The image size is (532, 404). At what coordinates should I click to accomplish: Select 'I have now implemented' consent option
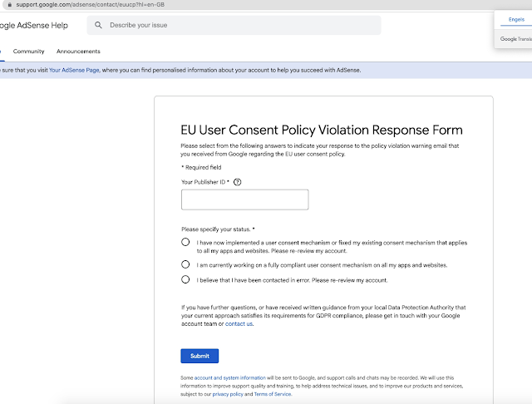[185, 242]
